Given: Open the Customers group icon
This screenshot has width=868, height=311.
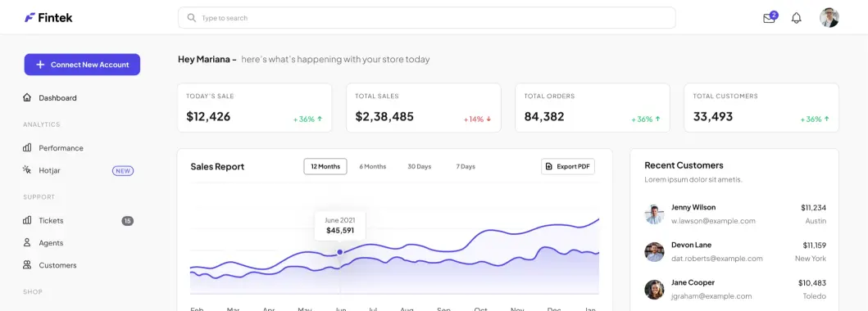Looking at the screenshot, I should 27,265.
